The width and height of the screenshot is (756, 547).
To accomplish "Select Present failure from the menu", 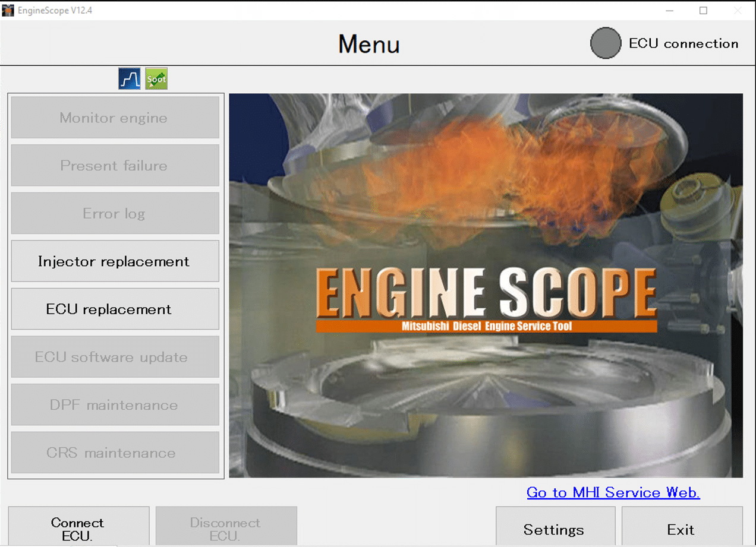I will [115, 166].
